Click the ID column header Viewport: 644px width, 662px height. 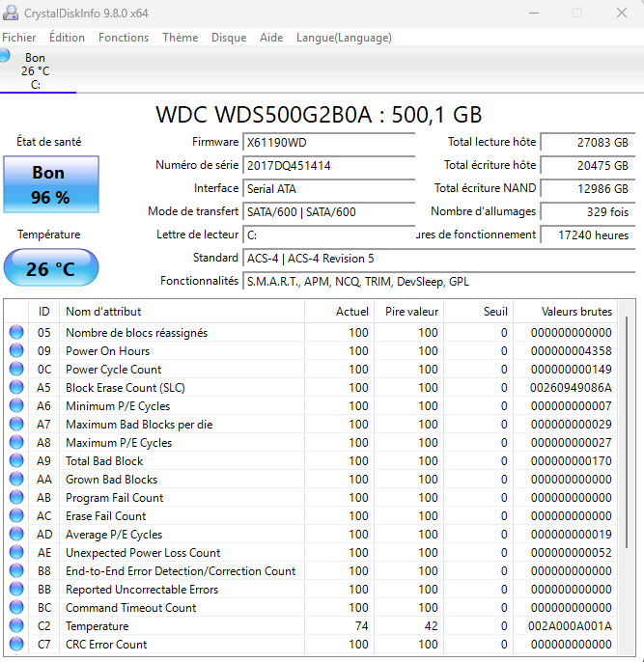43,312
